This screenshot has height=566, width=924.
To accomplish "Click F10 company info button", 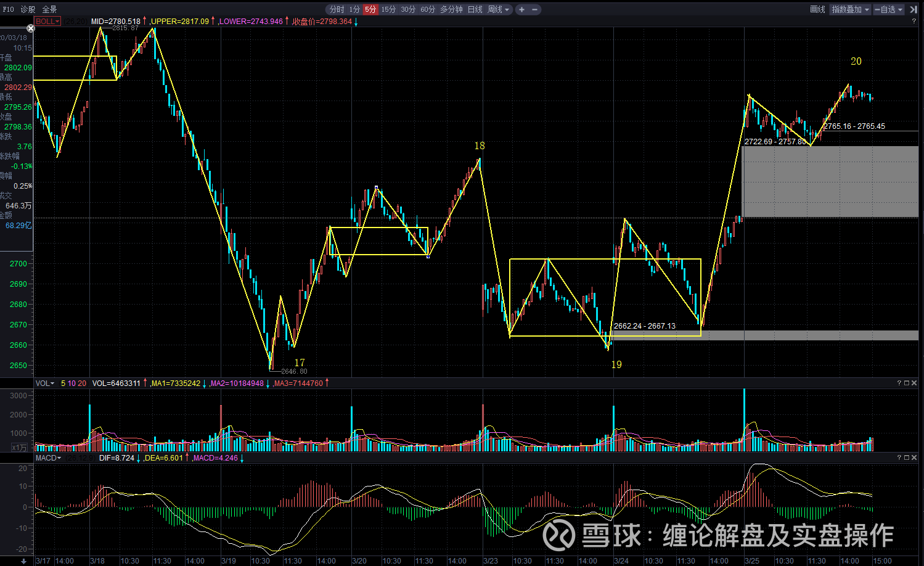I will click(x=8, y=9).
